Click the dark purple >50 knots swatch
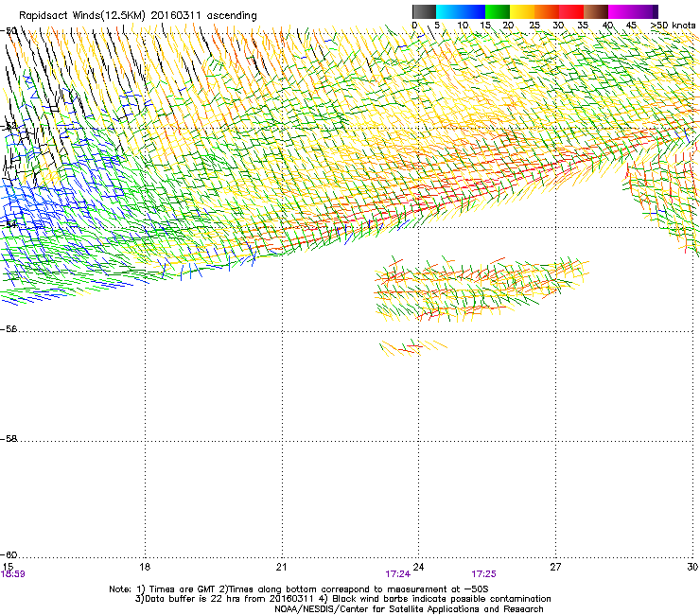The height and width of the screenshot is (615, 700). [656, 11]
